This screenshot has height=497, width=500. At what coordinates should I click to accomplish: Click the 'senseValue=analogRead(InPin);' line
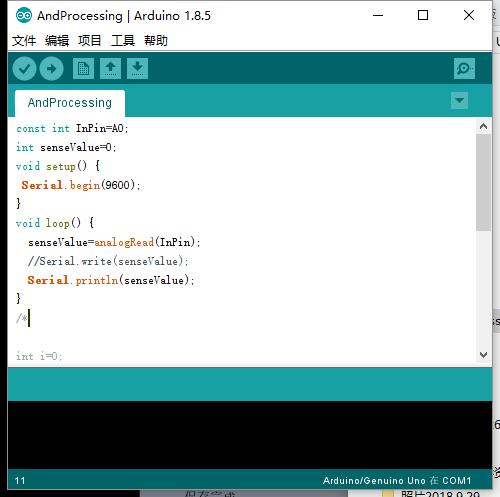pyautogui.click(x=114, y=242)
